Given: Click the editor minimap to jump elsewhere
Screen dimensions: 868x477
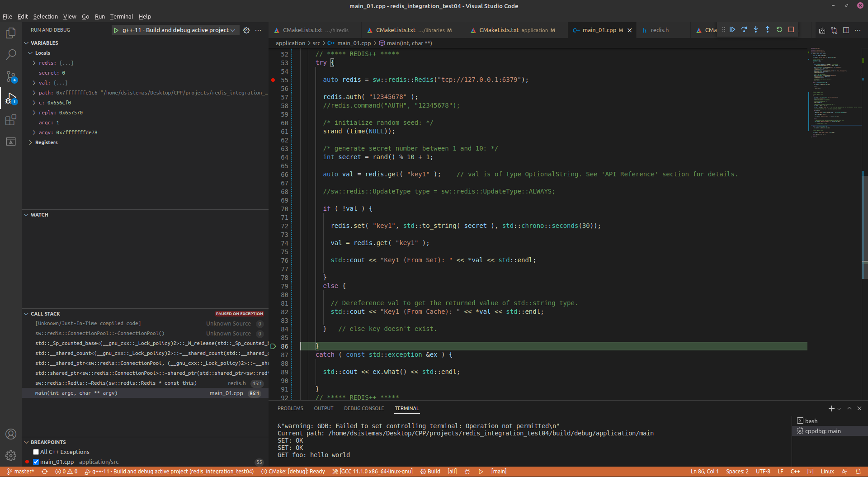Looking at the screenshot, I should pyautogui.click(x=834, y=90).
